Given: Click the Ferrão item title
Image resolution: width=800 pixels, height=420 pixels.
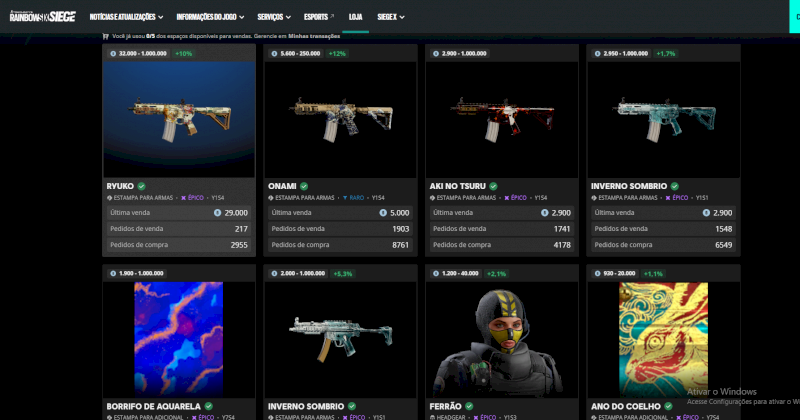Looking at the screenshot, I should click(445, 406).
